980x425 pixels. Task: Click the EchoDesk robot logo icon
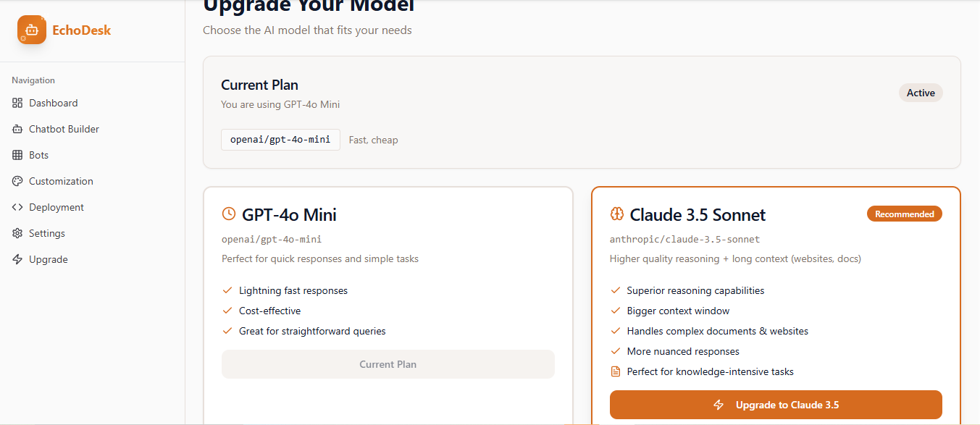coord(32,30)
